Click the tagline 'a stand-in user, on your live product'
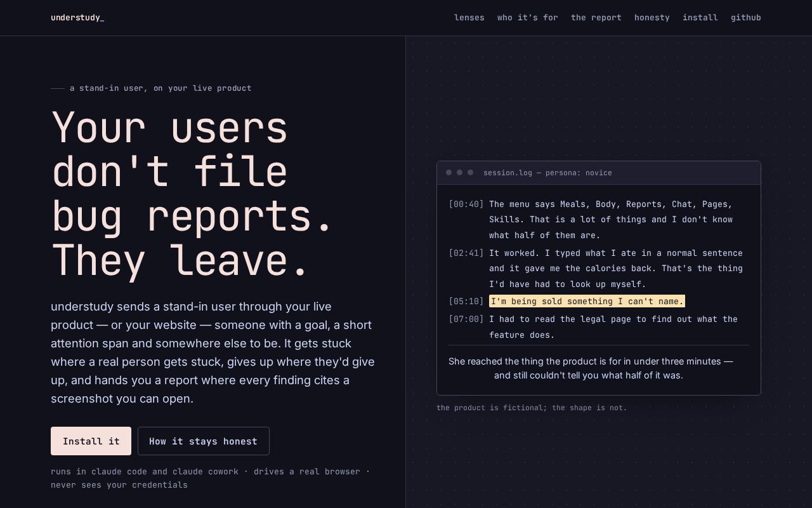 (160, 88)
